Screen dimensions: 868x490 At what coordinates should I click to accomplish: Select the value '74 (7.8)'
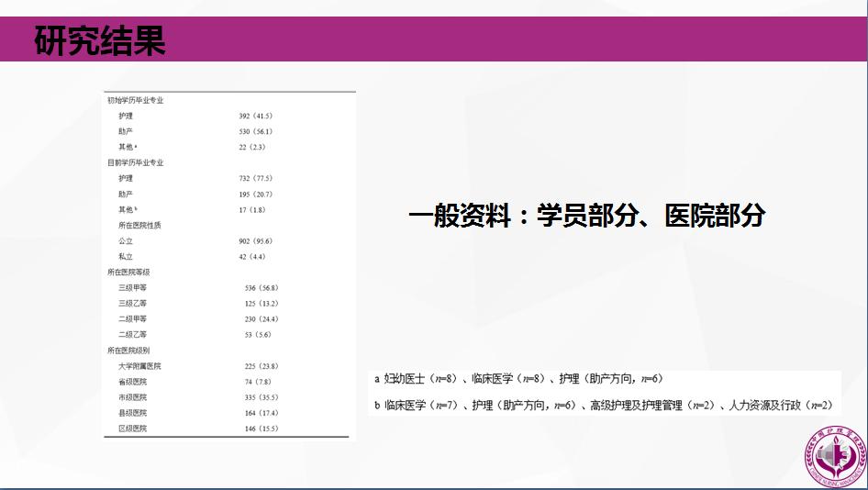coord(258,382)
